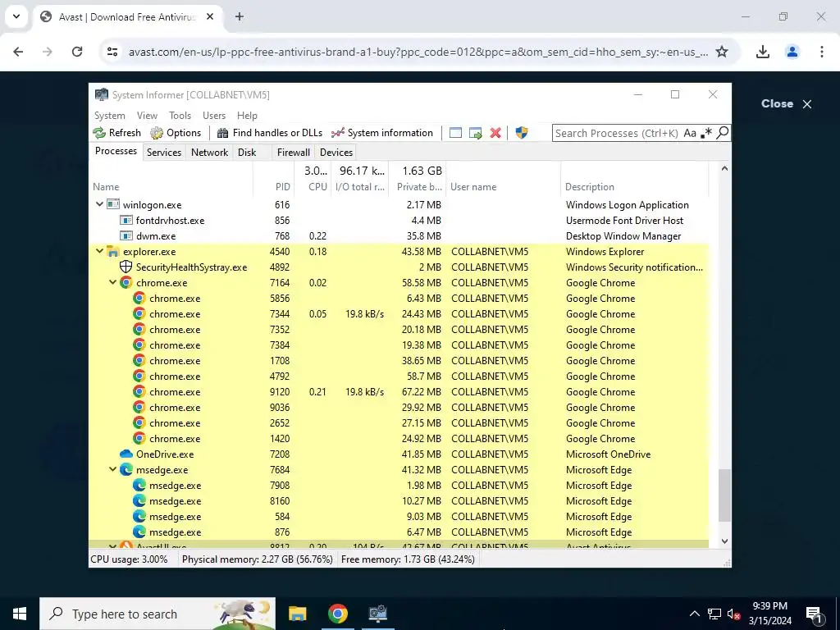Screen dimensions: 840x630
Task: Click the red X terminate icon
Action: click(495, 133)
